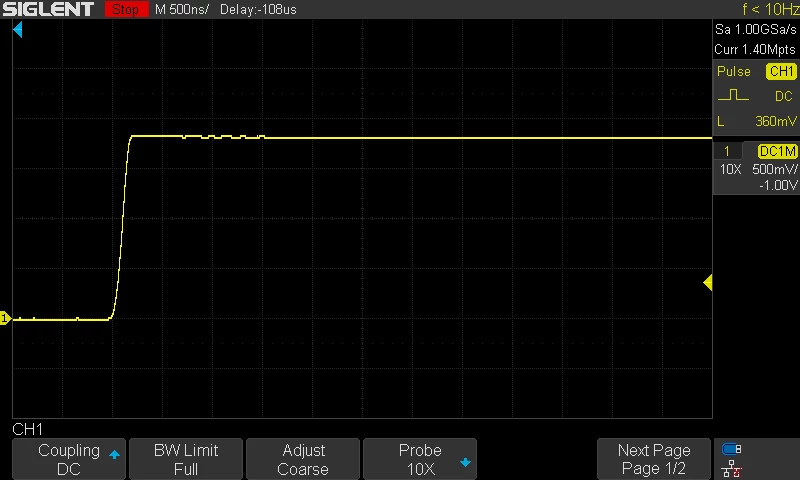Click the L 360mV trigger level
Screen dimensions: 800x480
pyautogui.click(x=757, y=121)
